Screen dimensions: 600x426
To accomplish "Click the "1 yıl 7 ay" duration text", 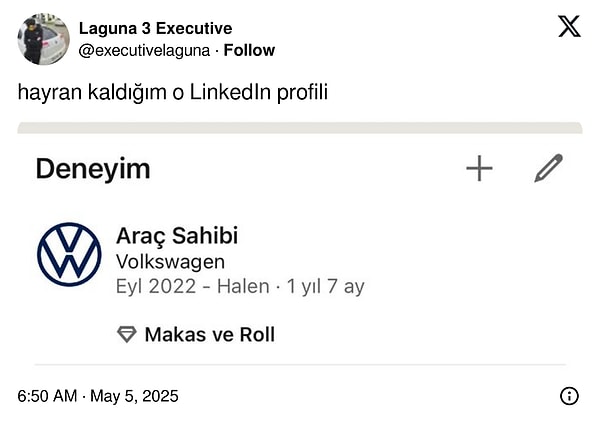I will click(326, 287).
